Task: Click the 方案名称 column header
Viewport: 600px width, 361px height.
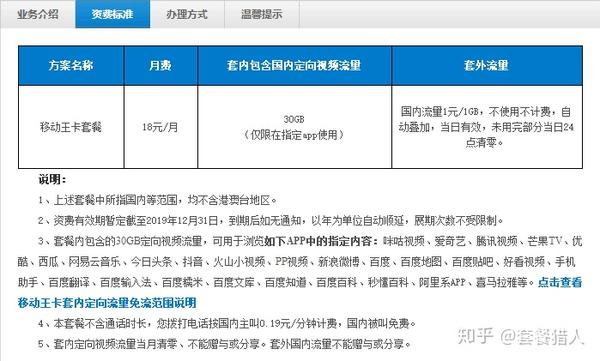Action: point(71,65)
